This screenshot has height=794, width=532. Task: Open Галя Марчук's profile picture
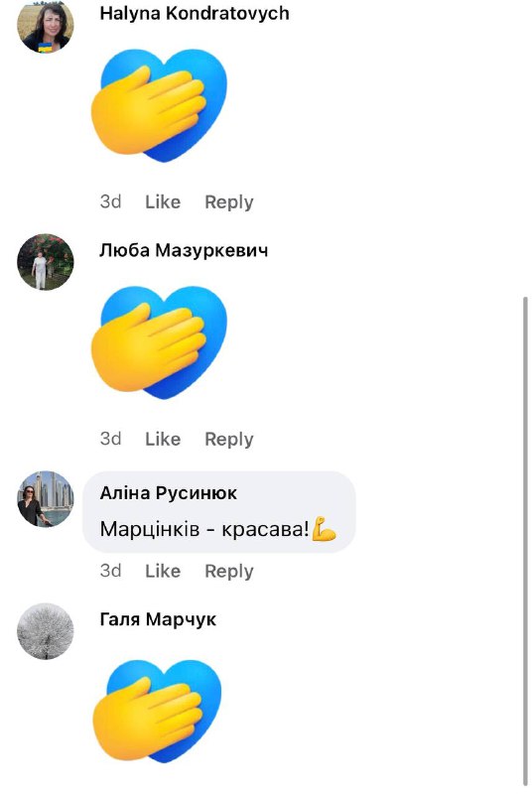[46, 631]
